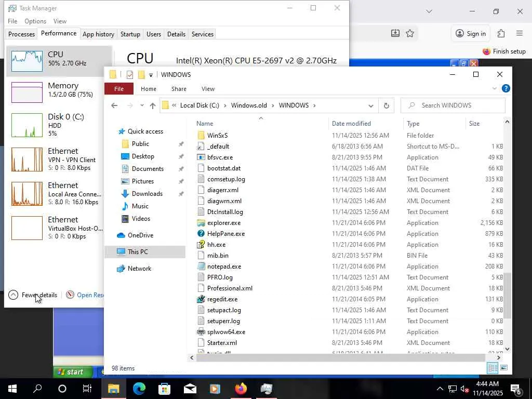Viewport: 532px width, 399px height.
Task: Click the Windows Start button
Action: coord(12,389)
